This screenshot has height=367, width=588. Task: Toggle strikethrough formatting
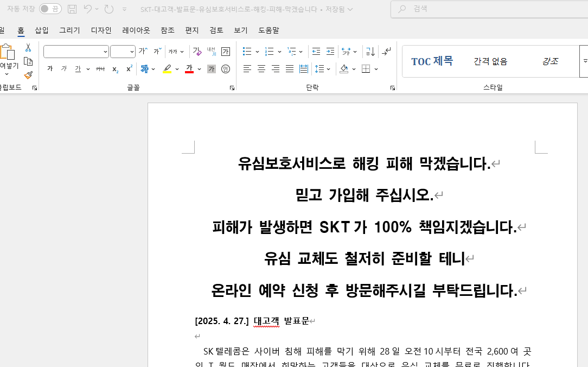coord(100,68)
